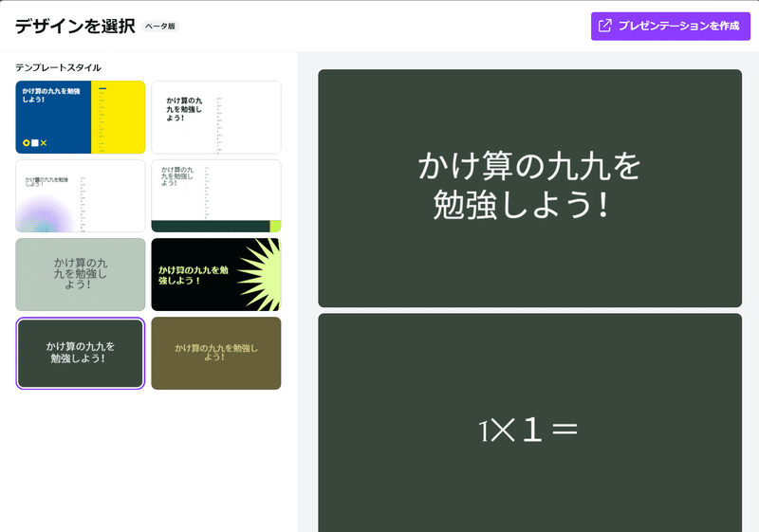
Task: Choose the white template with purple gradient circle
Action: click(x=81, y=196)
